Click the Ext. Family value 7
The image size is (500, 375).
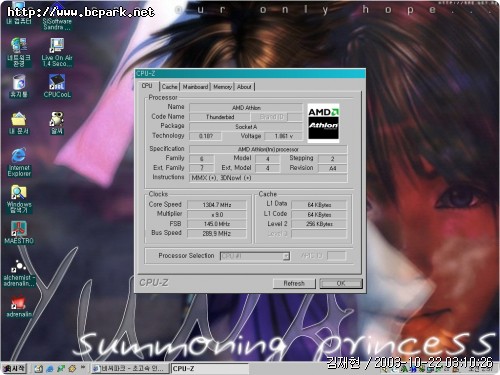pos(202,168)
